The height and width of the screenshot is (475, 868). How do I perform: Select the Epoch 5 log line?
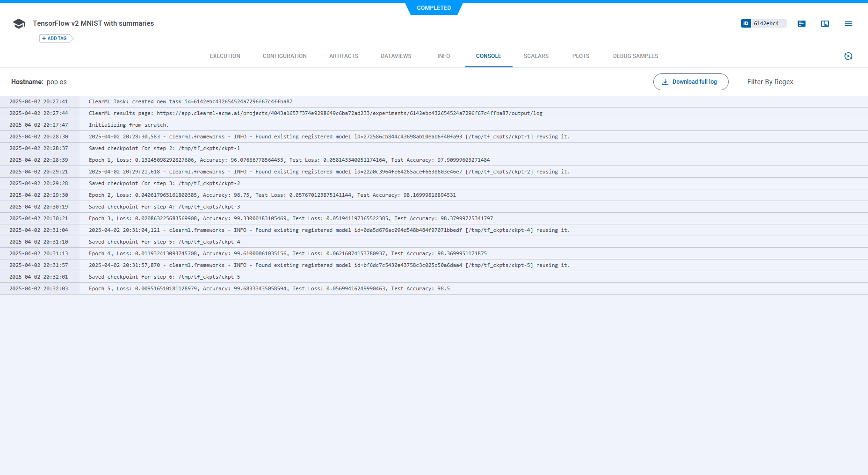point(269,288)
